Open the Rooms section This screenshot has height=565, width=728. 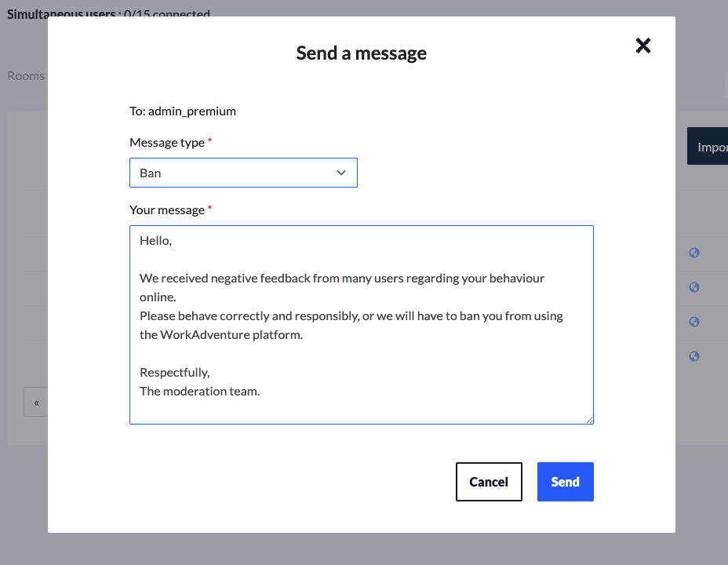[x=25, y=75]
